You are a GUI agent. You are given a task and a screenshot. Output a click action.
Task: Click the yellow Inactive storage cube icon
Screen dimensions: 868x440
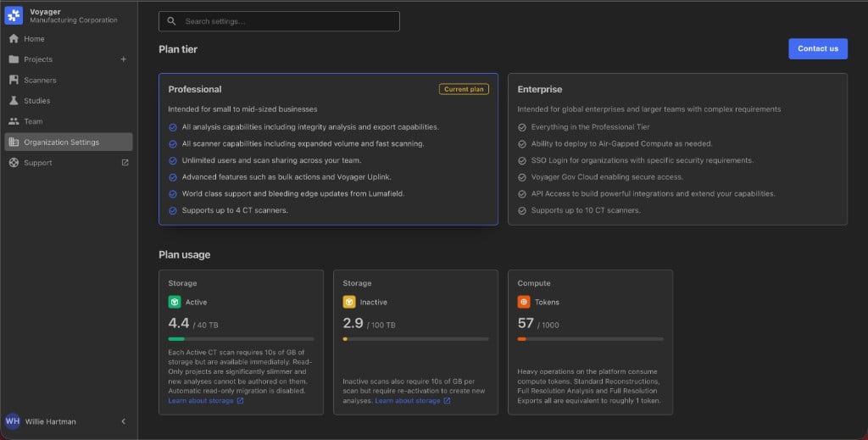point(349,302)
